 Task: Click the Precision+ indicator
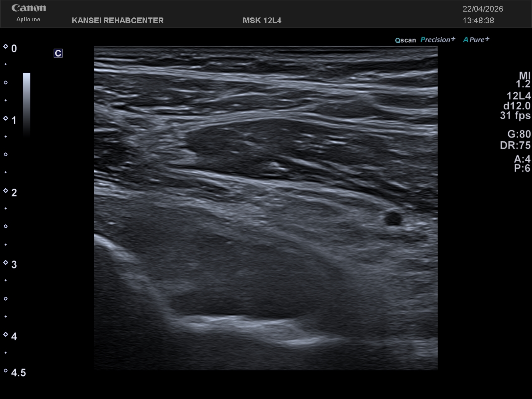click(438, 39)
